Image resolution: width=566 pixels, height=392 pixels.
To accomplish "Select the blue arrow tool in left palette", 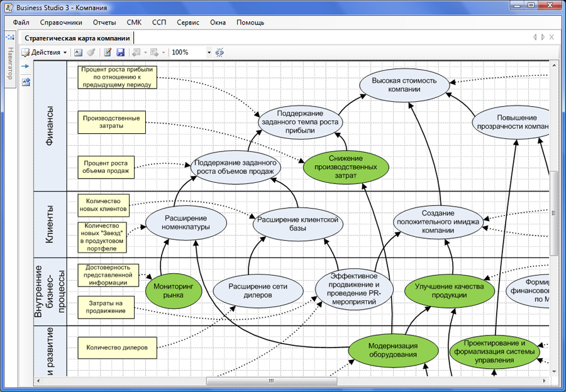I will point(26,66).
